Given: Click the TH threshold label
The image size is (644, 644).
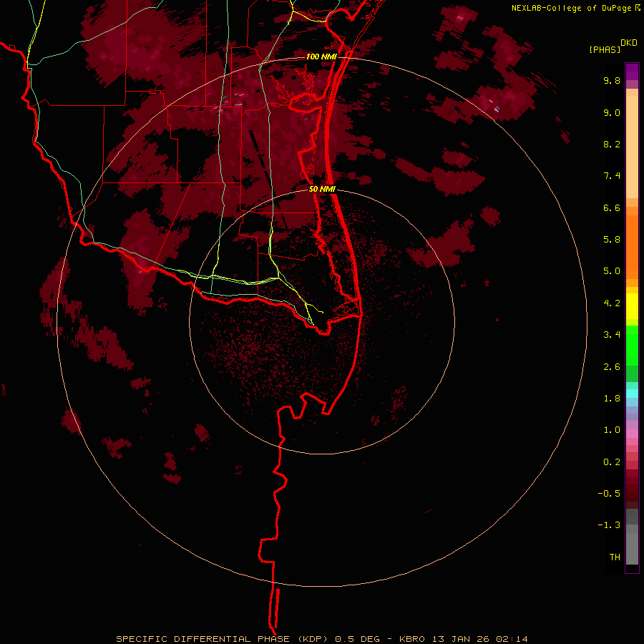Looking at the screenshot, I should click(615, 557).
